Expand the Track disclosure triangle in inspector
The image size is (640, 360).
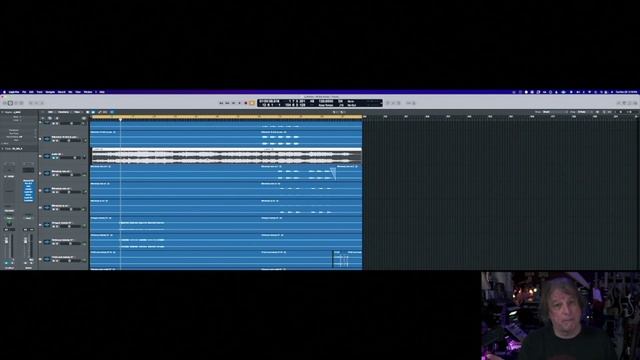[x=2, y=149]
